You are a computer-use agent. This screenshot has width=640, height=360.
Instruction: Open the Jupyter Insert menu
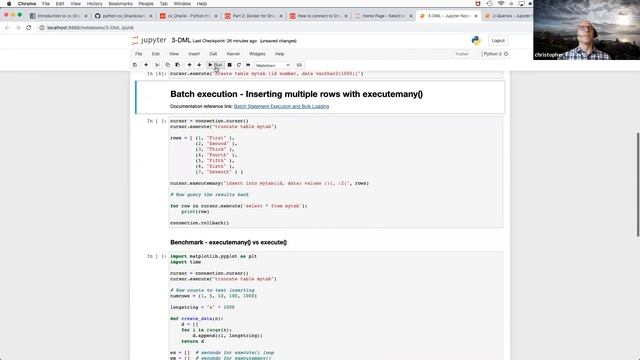click(x=194, y=54)
